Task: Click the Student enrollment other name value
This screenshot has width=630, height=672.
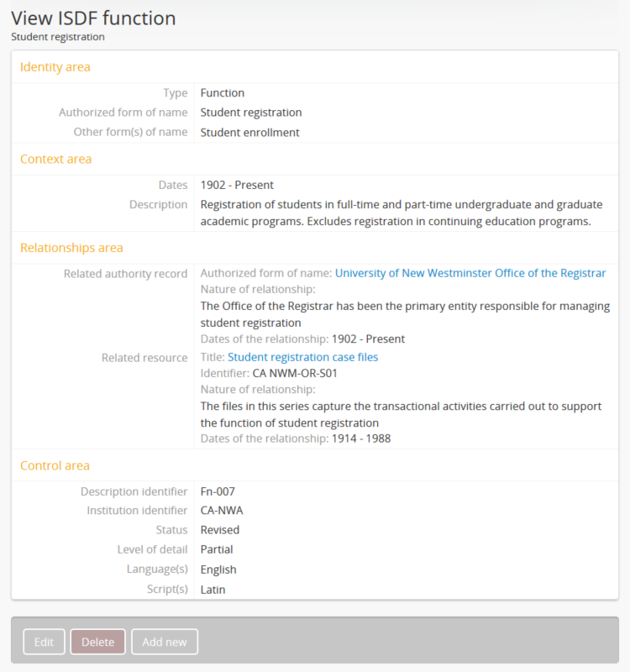Action: (249, 132)
